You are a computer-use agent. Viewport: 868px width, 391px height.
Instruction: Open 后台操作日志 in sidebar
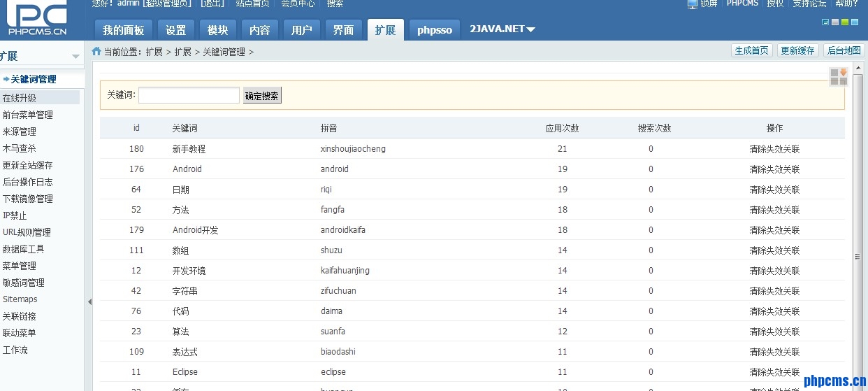click(28, 182)
